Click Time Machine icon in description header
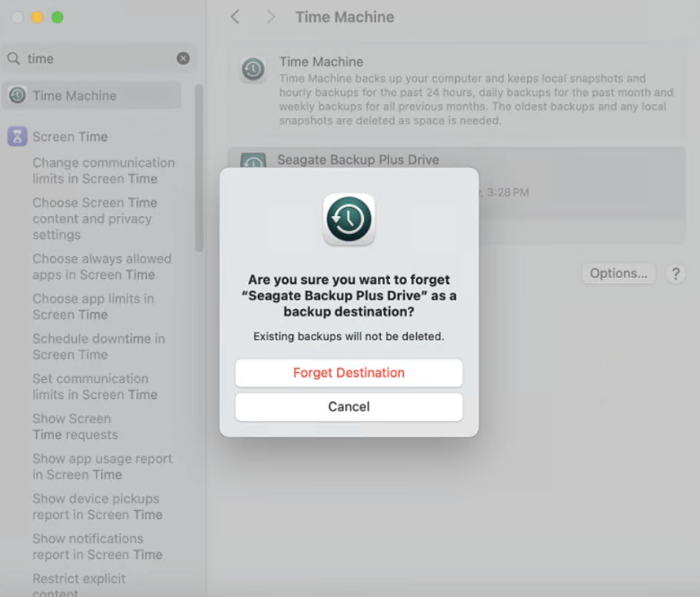The width and height of the screenshot is (700, 597). tap(254, 70)
